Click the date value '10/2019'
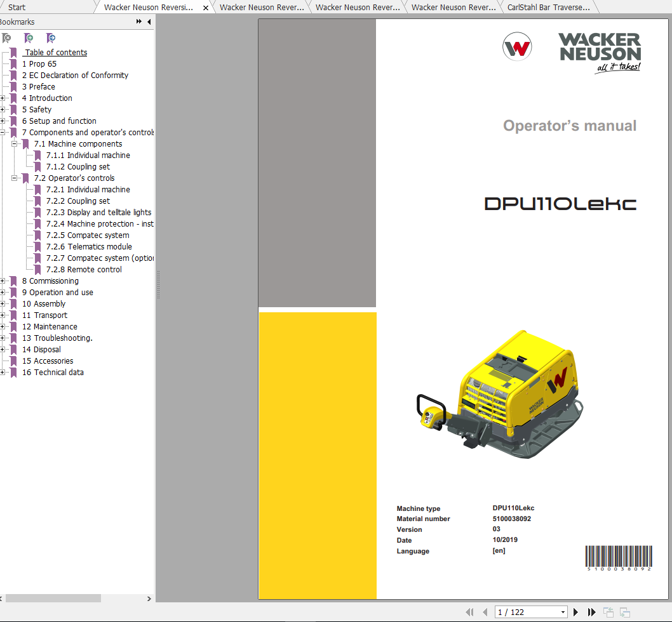The image size is (672, 622). point(505,539)
